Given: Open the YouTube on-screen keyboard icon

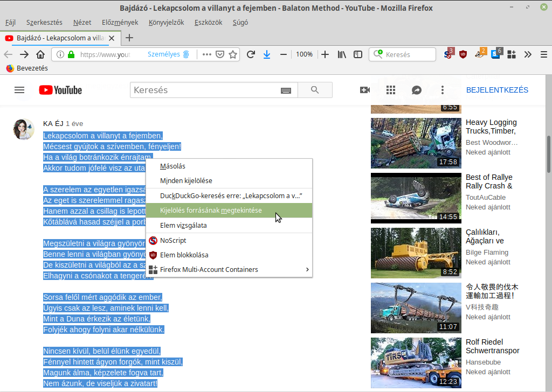Looking at the screenshot, I should [286, 90].
